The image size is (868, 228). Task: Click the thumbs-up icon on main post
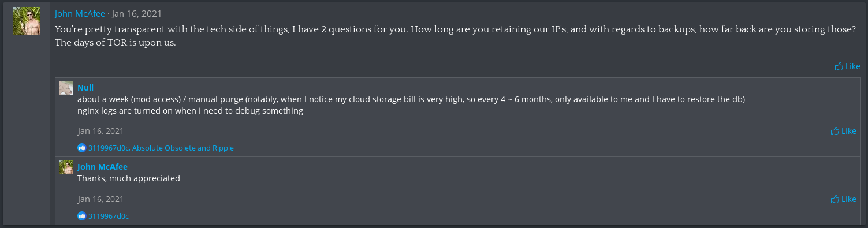[839, 66]
